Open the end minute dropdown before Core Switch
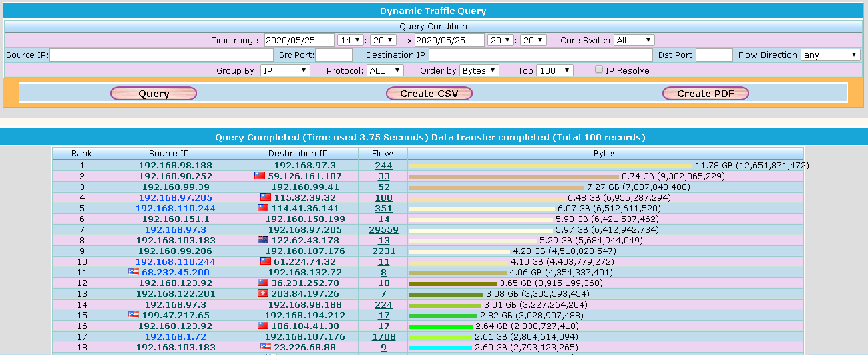 [x=533, y=40]
